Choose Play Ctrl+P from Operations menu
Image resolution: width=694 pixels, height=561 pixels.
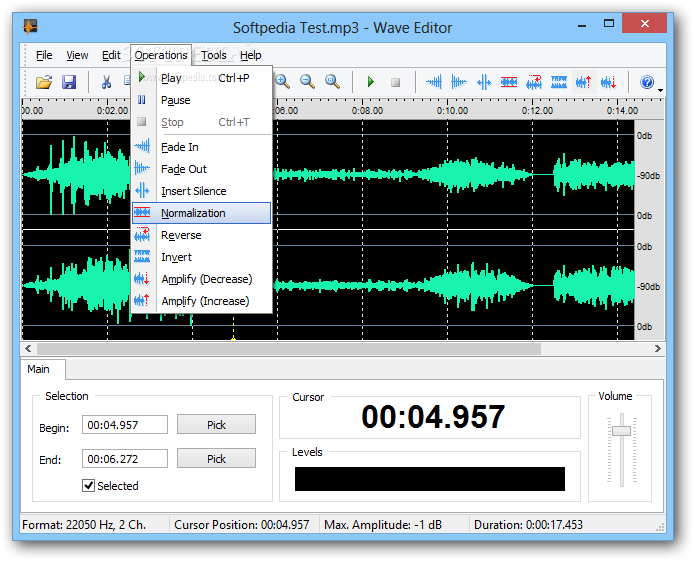click(x=201, y=78)
